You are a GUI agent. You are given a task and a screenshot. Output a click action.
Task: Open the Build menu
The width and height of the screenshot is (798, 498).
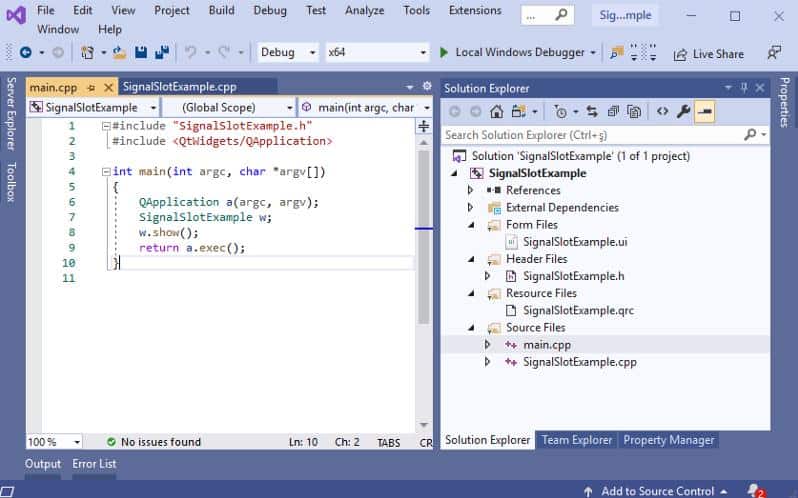221,10
